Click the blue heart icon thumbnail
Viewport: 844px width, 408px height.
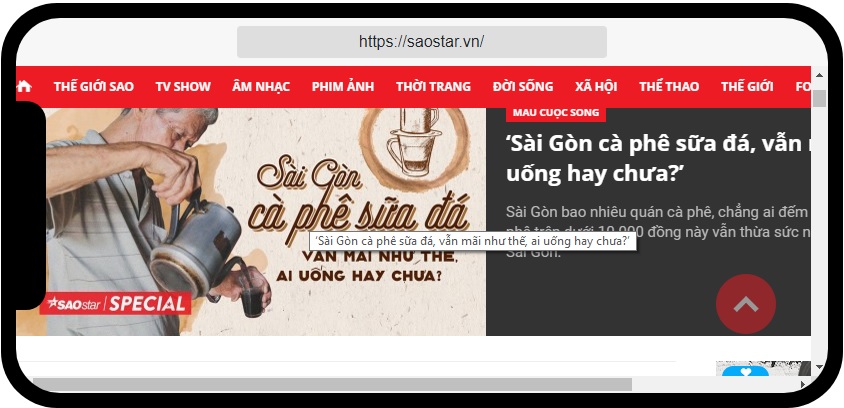point(745,371)
